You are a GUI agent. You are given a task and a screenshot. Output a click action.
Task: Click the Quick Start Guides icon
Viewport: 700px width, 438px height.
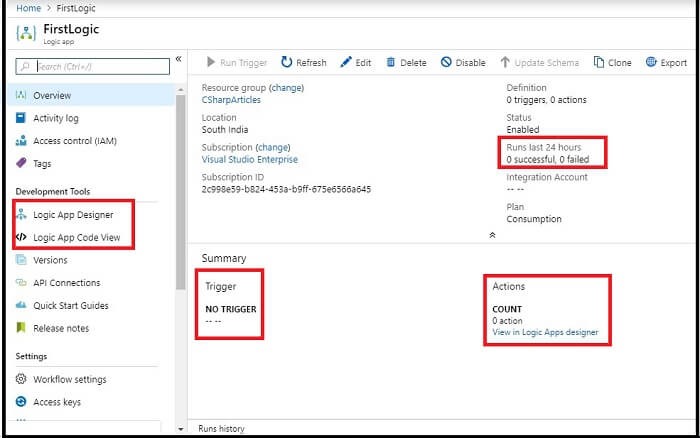click(x=21, y=305)
